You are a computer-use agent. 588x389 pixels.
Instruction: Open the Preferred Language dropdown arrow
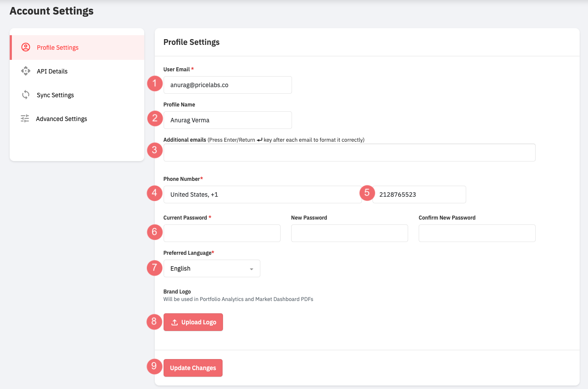(x=251, y=269)
